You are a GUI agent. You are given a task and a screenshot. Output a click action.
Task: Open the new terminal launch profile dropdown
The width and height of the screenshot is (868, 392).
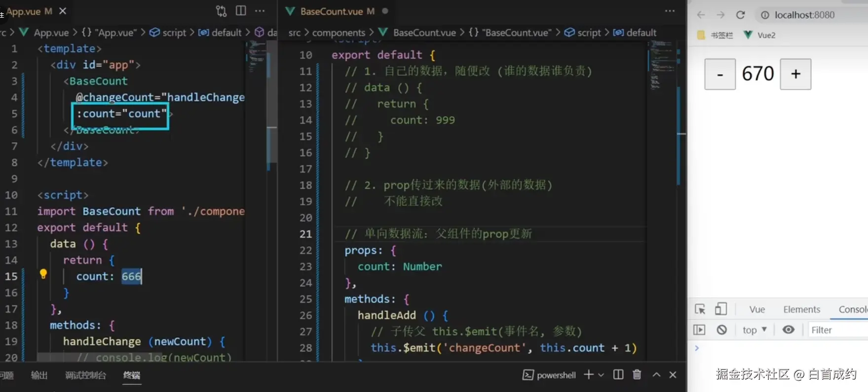(x=601, y=375)
